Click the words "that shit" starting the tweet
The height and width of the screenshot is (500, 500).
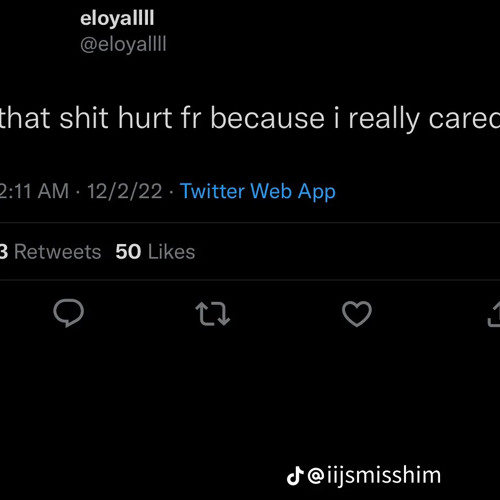54,119
